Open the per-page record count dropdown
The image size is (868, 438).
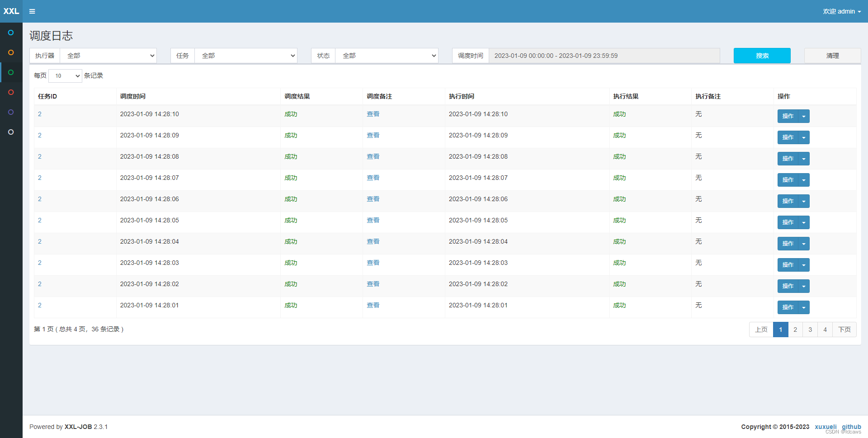(x=65, y=76)
